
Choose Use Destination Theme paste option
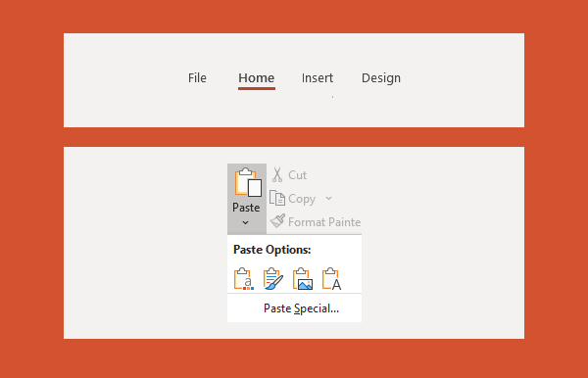[x=244, y=279]
